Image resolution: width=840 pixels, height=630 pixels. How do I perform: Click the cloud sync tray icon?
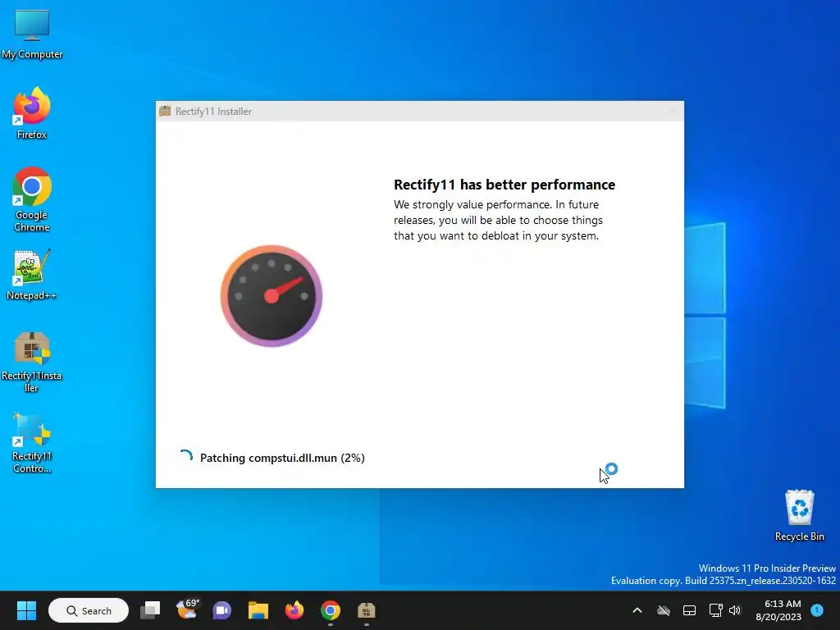pyautogui.click(x=664, y=610)
